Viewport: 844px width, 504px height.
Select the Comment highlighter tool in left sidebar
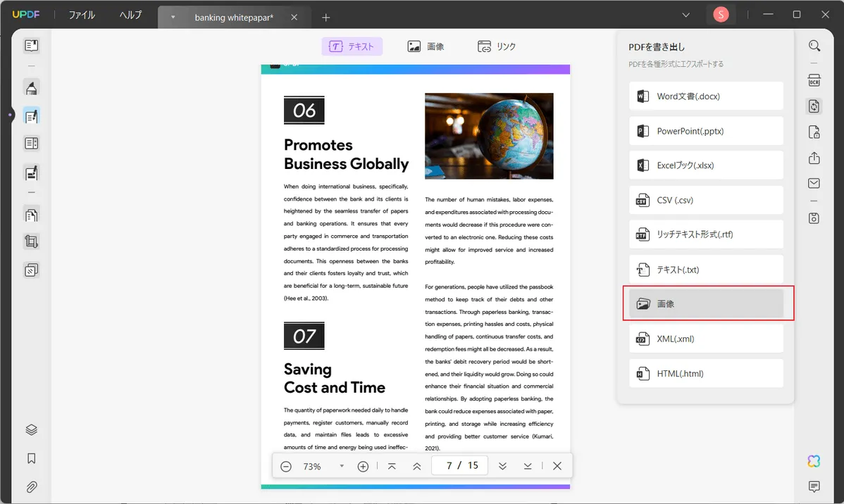[31, 88]
